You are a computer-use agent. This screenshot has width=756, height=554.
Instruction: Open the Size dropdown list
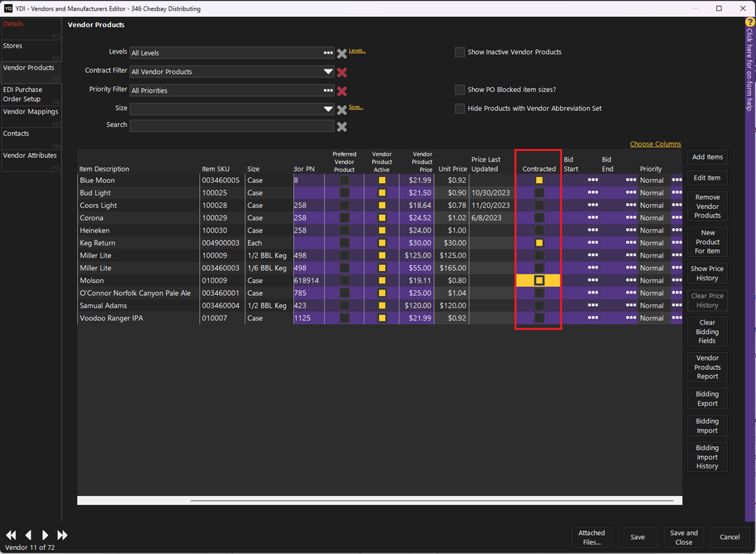pyautogui.click(x=328, y=110)
